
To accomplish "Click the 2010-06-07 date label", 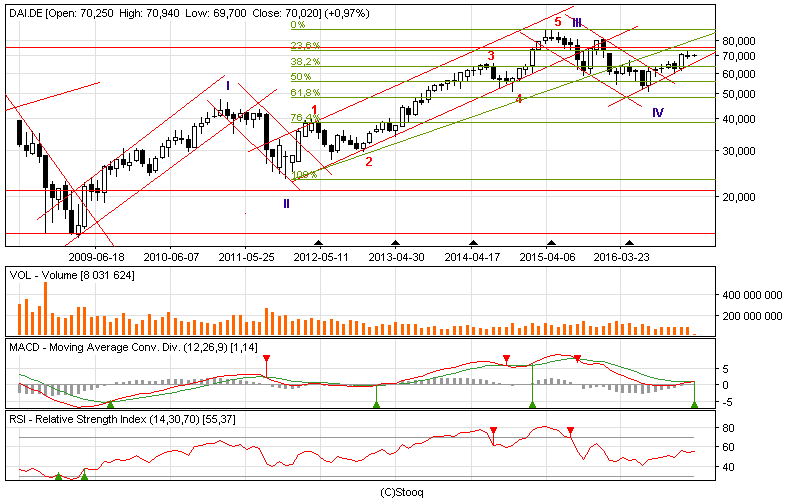I will click(171, 257).
